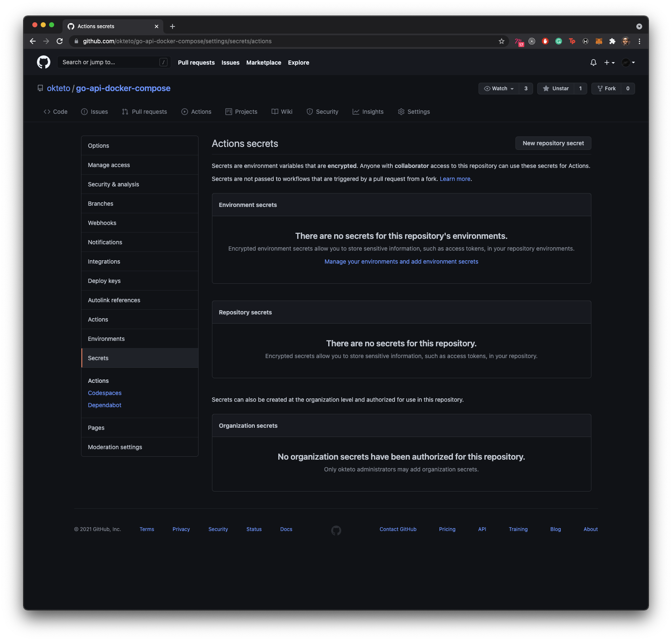This screenshot has width=672, height=641.
Task: Focus the Search or jump to field
Action: click(x=114, y=62)
